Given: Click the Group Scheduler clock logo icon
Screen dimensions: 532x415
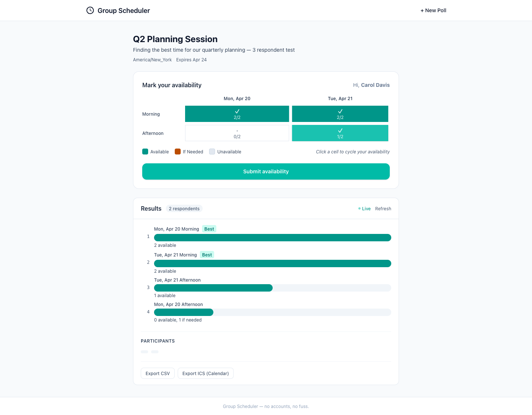Looking at the screenshot, I should (x=90, y=10).
